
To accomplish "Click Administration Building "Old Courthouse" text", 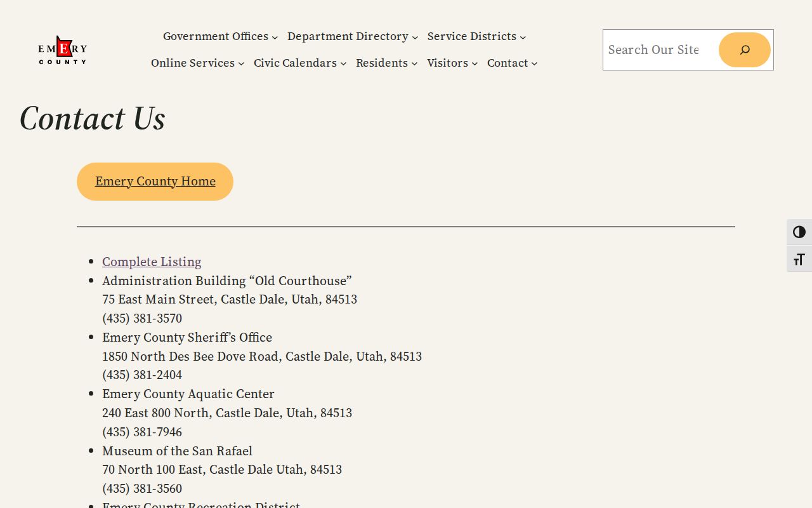I will click(x=227, y=281).
